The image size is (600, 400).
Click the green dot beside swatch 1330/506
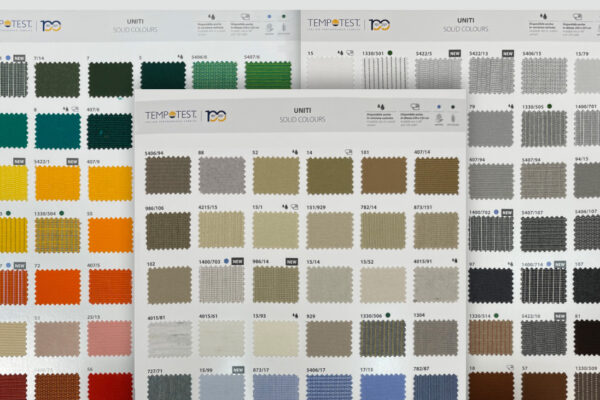coord(388,315)
